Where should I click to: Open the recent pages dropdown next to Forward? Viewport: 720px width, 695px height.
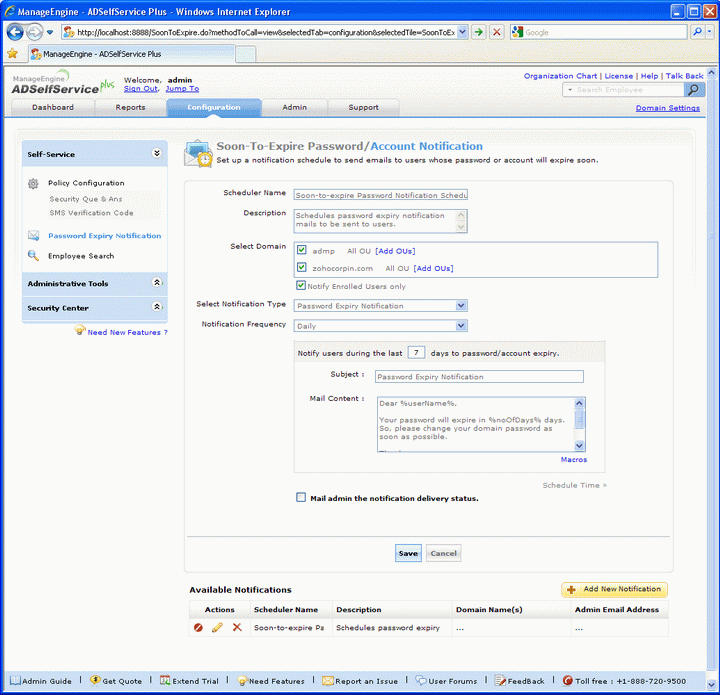pos(50,32)
